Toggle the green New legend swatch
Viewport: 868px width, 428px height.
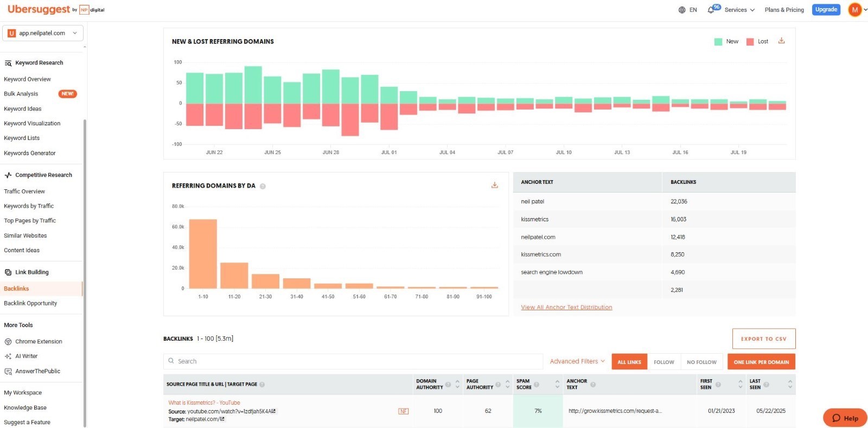[x=718, y=42]
